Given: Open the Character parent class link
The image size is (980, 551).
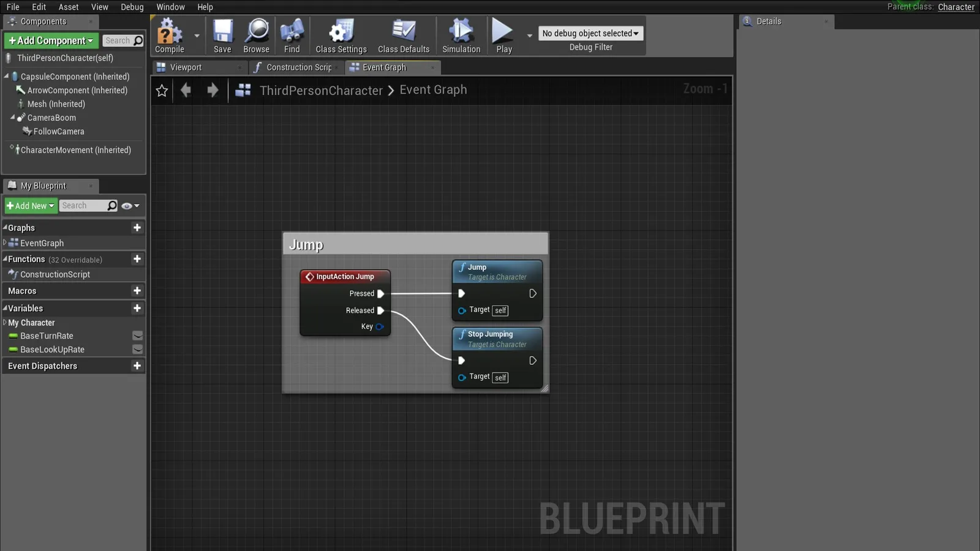Looking at the screenshot, I should click(956, 7).
